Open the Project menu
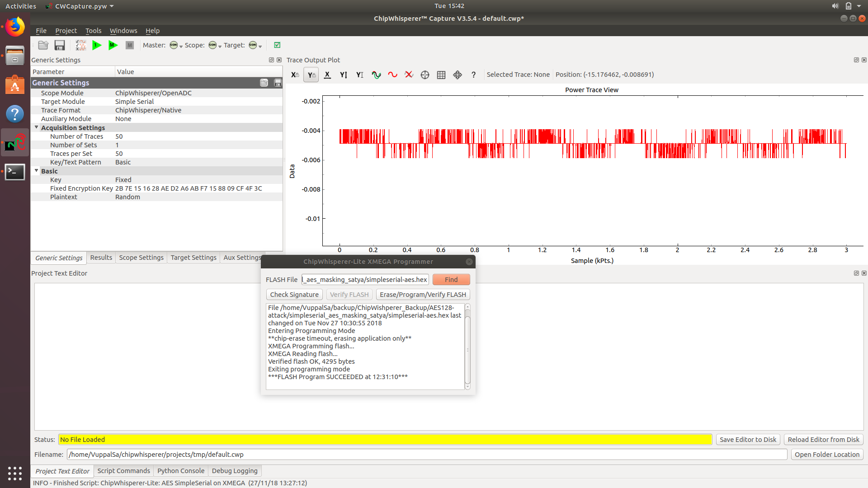The height and width of the screenshot is (488, 868). click(x=66, y=31)
